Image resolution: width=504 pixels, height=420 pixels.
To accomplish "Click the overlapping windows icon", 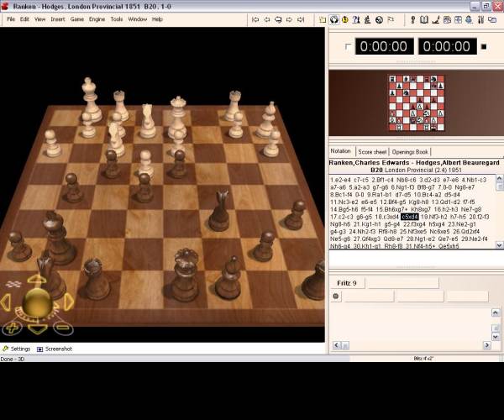I will [492, 19].
